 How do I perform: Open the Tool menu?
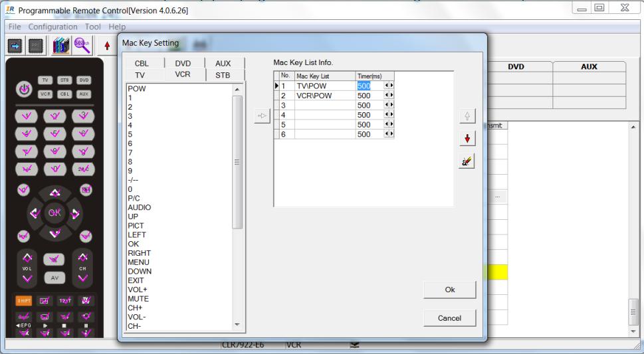[x=93, y=27]
